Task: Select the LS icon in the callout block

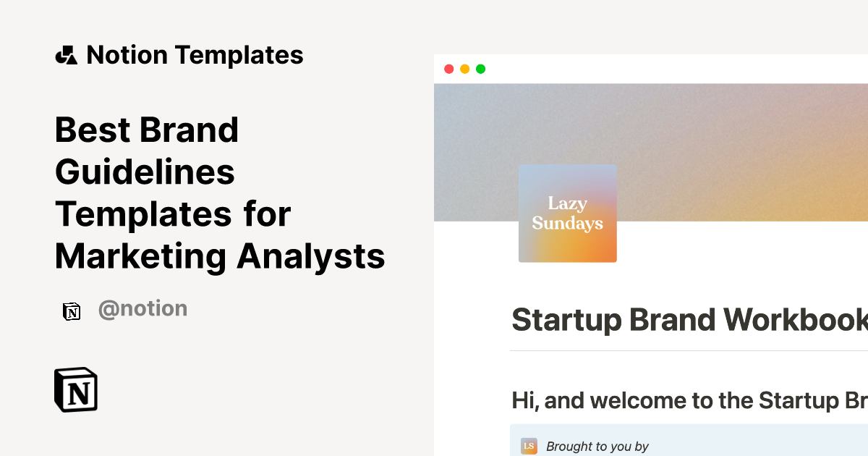Action: 527,446
